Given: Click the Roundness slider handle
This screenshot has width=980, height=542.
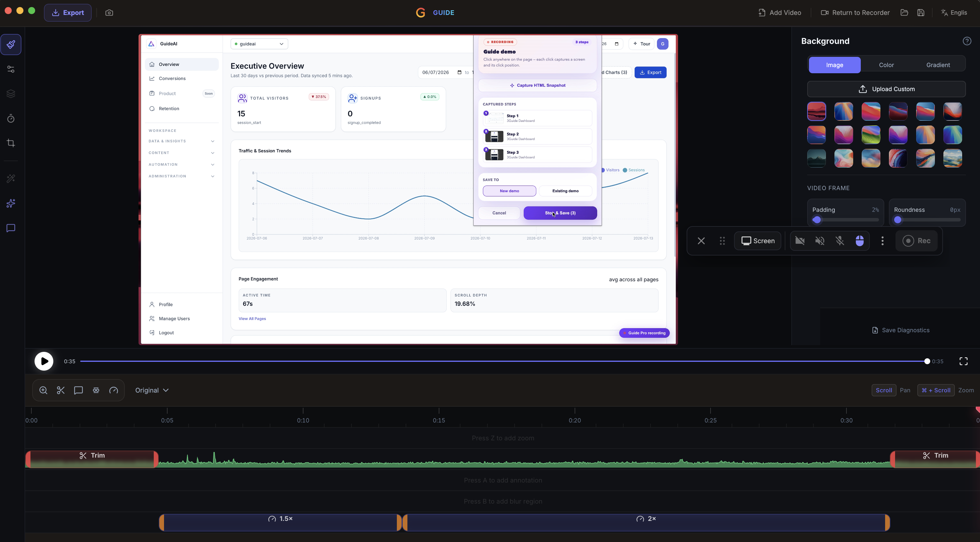Looking at the screenshot, I should tap(898, 220).
